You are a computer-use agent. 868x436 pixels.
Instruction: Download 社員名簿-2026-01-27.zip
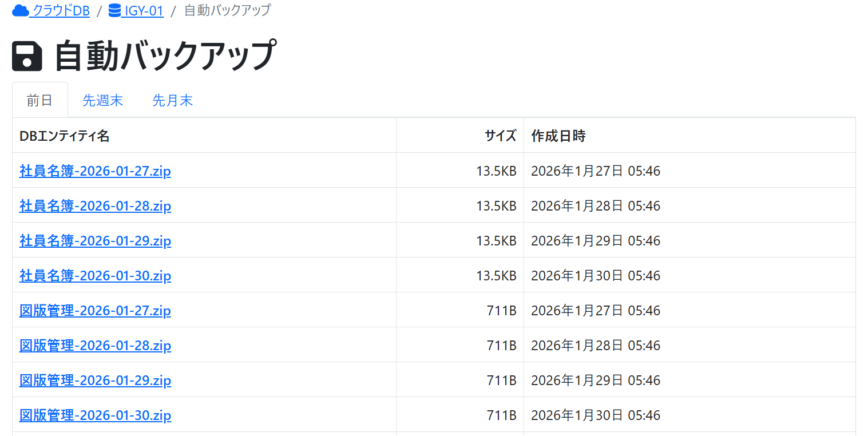point(95,171)
